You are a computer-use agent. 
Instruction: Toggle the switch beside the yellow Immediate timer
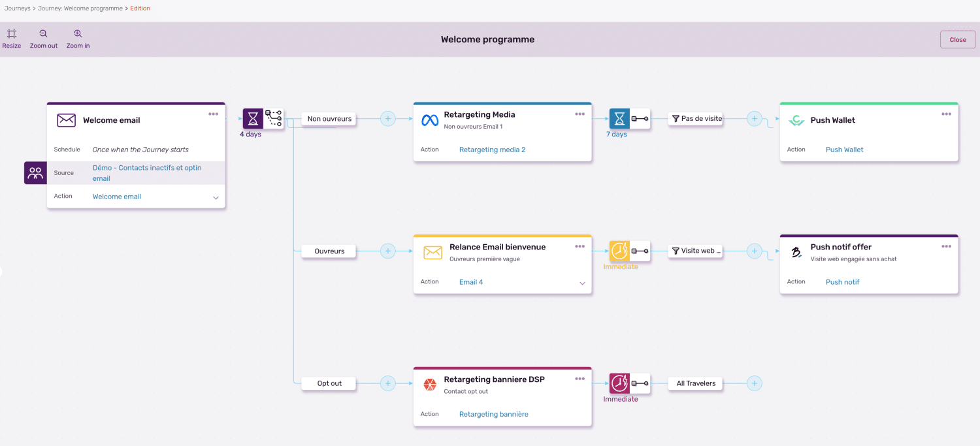tap(639, 251)
